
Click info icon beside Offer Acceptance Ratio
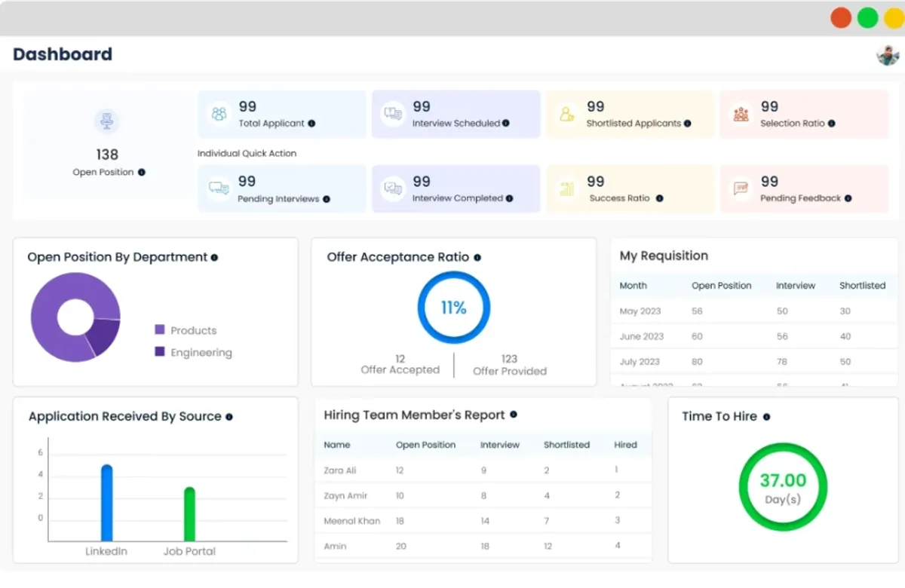(477, 258)
